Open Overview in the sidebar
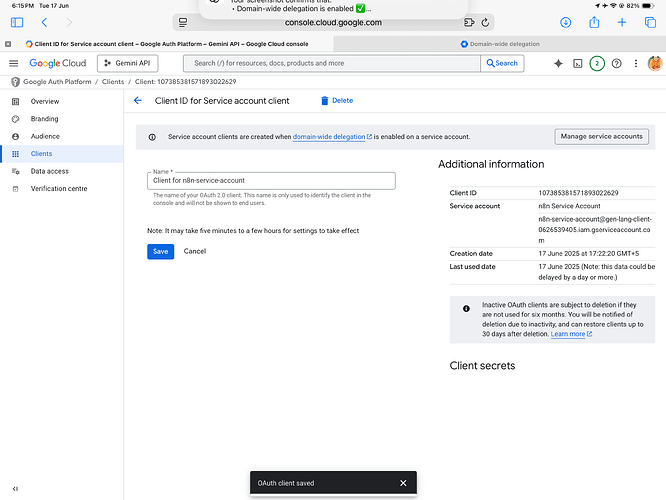Screen dimensions: 666x500 coord(62,101)
